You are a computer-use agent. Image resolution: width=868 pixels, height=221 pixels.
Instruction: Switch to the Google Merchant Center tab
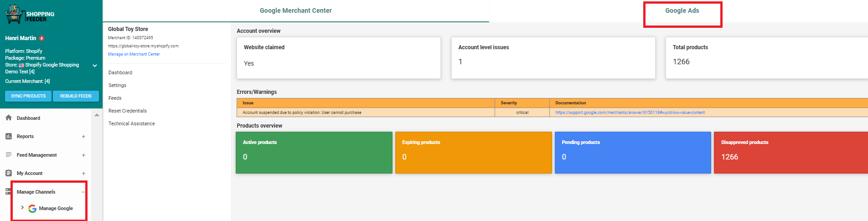(296, 10)
